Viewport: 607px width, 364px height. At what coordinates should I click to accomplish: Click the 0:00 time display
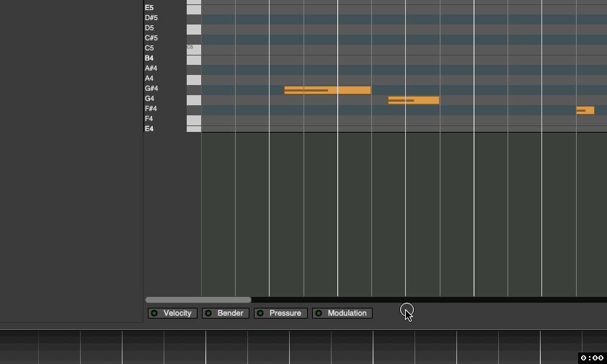click(x=592, y=358)
